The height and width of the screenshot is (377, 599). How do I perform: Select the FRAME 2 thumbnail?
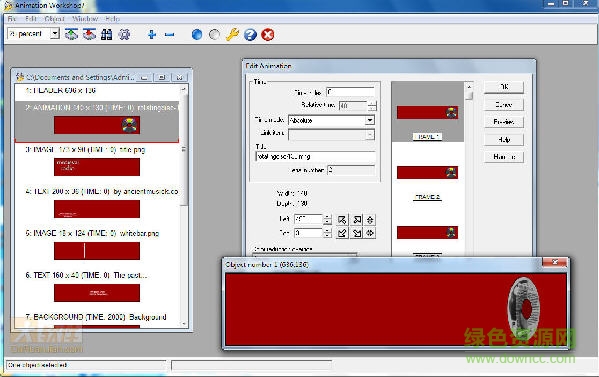point(427,172)
